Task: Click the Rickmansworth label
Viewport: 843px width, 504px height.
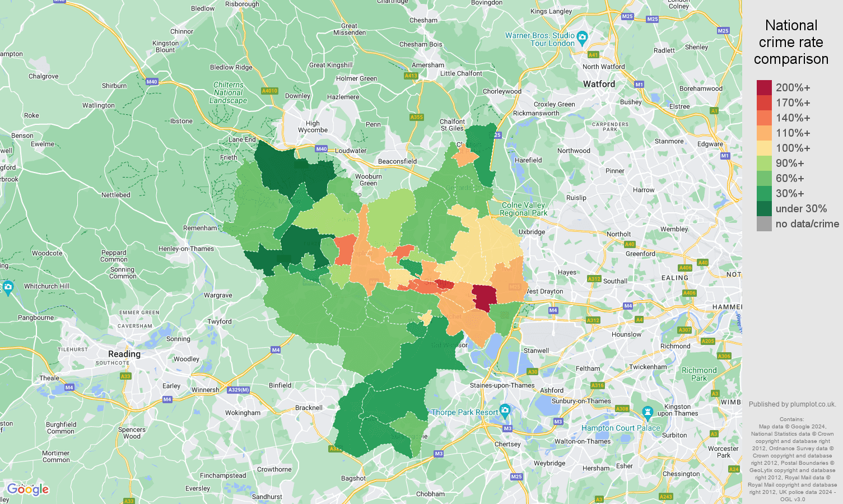Action: point(536,113)
